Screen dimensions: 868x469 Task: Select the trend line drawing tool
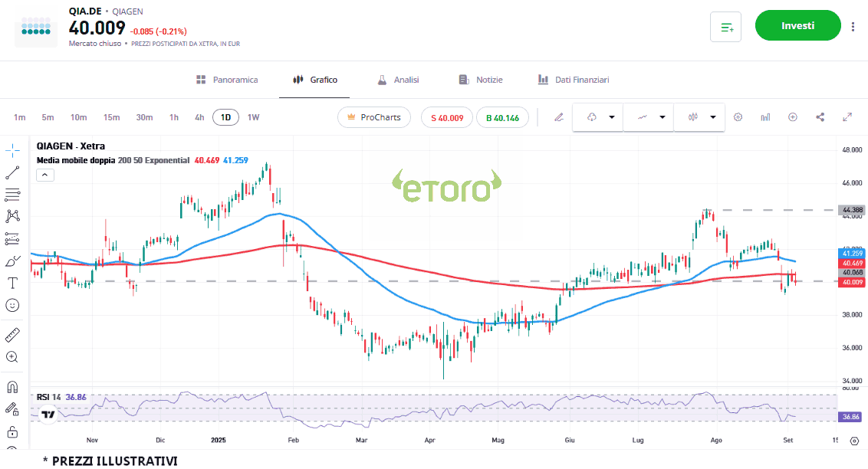[x=12, y=172]
